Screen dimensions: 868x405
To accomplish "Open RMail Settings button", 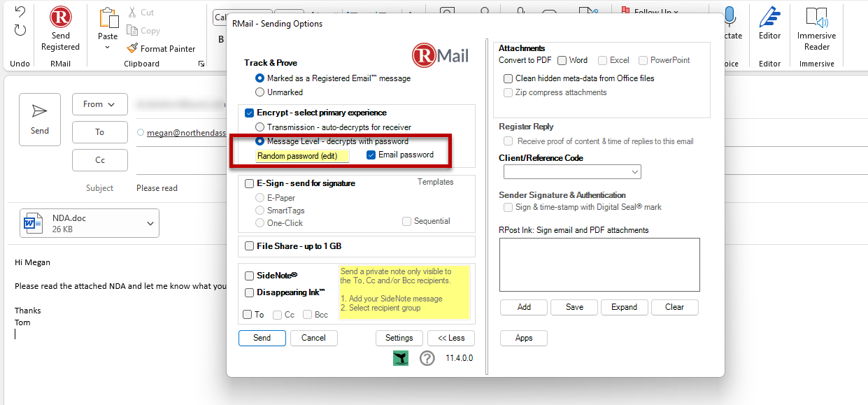I will click(x=399, y=338).
